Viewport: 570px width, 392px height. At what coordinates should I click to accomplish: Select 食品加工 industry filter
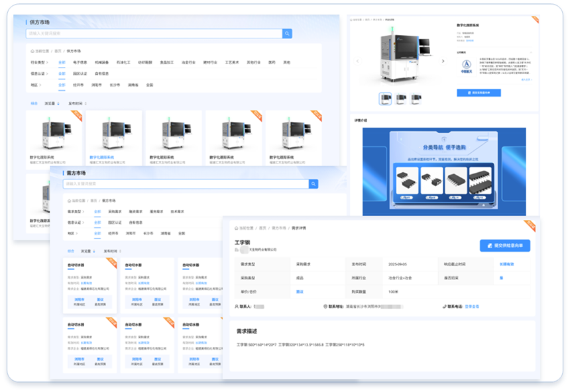167,62
